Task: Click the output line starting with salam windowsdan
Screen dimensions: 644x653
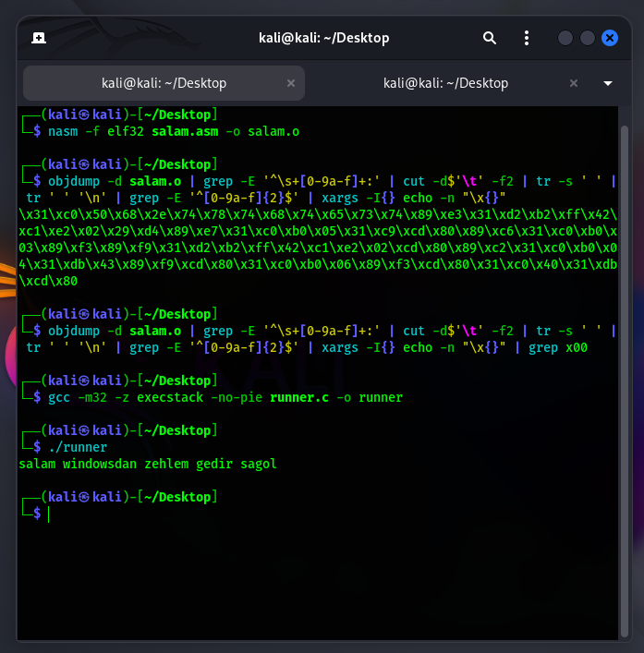Action: (148, 464)
